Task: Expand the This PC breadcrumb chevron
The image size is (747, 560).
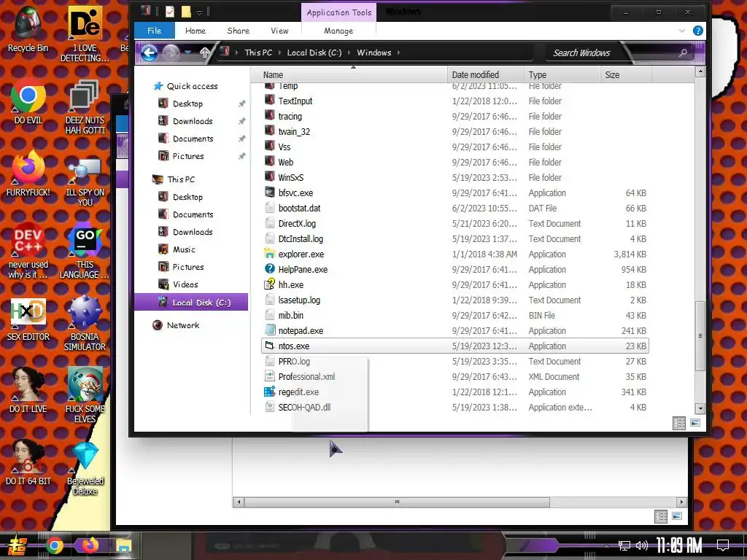Action: coord(279,52)
